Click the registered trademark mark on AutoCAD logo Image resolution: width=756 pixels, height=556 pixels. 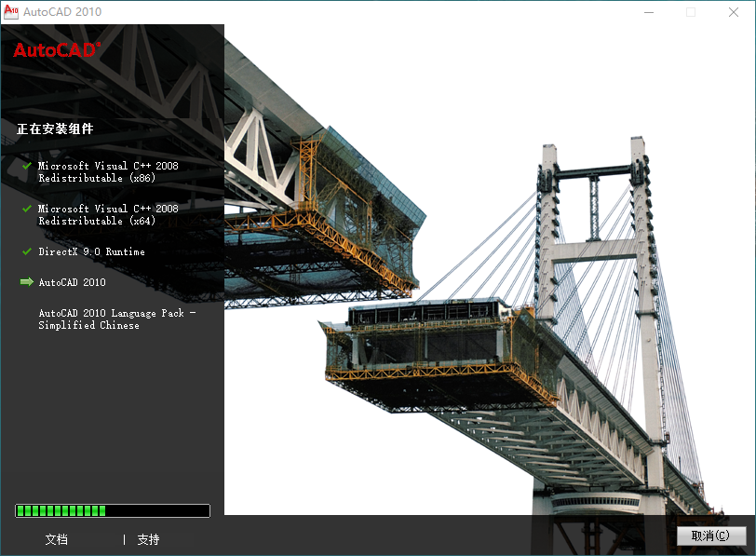(x=99, y=46)
